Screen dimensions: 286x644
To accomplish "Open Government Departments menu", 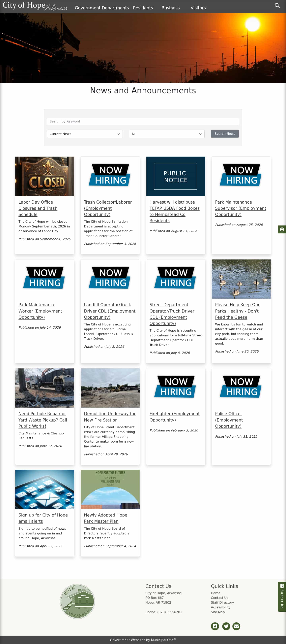I will pos(102,8).
